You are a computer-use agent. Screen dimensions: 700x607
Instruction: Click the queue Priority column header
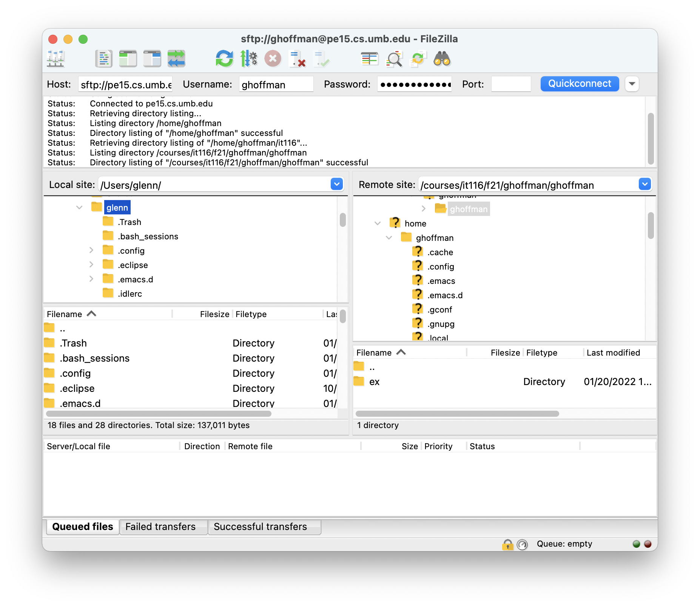tap(443, 446)
